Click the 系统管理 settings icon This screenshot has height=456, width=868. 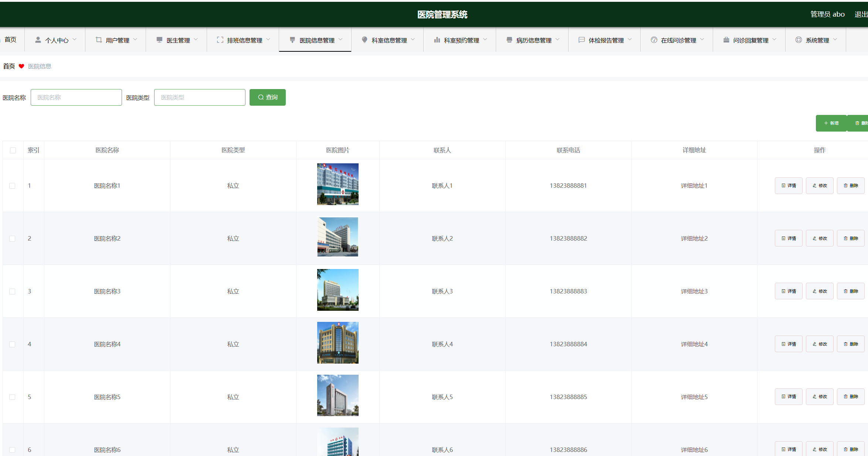(x=798, y=40)
